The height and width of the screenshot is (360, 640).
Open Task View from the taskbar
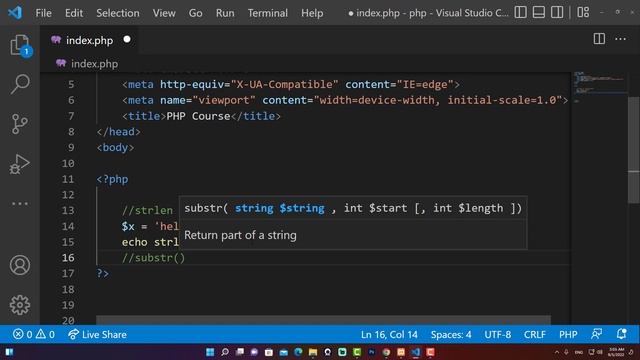239,352
